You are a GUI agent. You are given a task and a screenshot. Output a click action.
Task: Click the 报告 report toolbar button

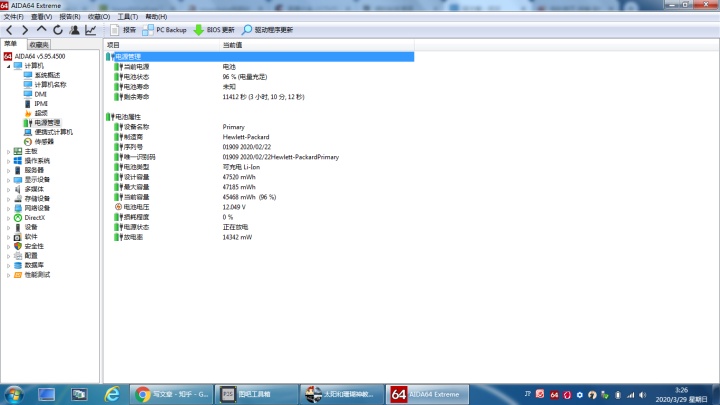click(x=123, y=30)
